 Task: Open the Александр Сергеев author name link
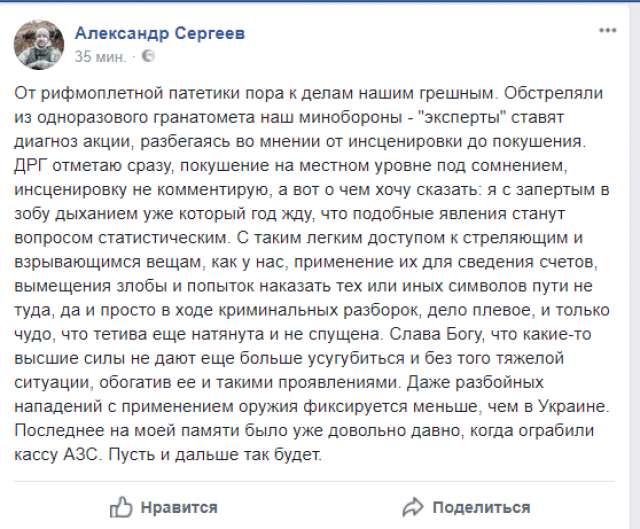161,32
